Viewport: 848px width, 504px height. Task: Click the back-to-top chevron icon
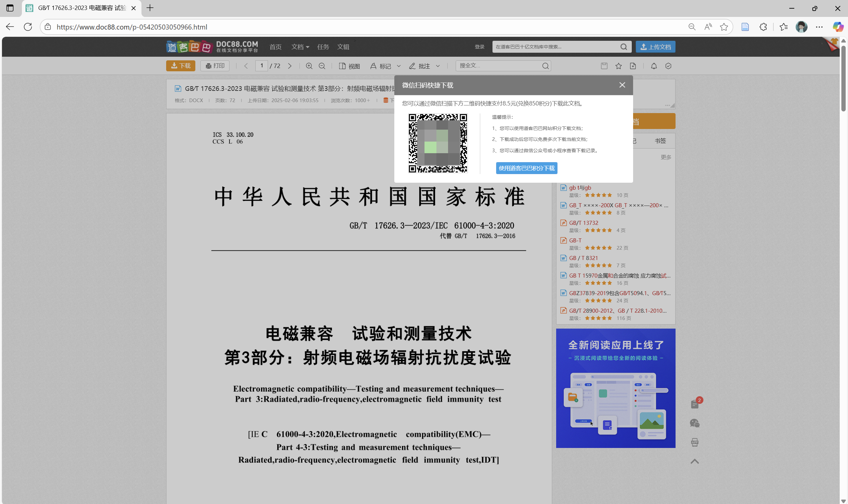(694, 462)
